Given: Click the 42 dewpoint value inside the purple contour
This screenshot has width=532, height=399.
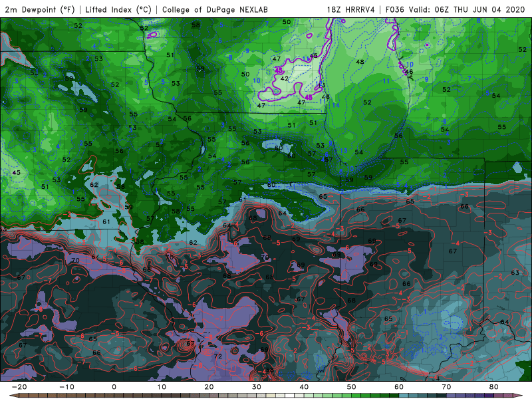Looking at the screenshot, I should 285,78.
